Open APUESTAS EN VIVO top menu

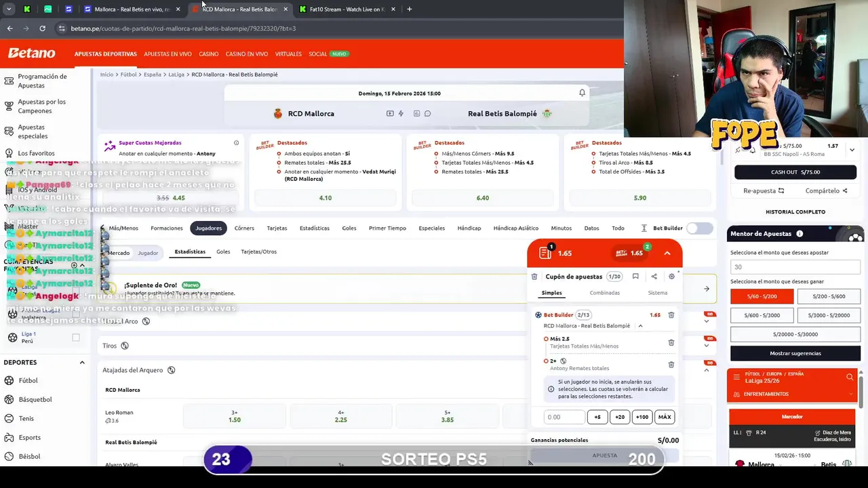tap(167, 54)
